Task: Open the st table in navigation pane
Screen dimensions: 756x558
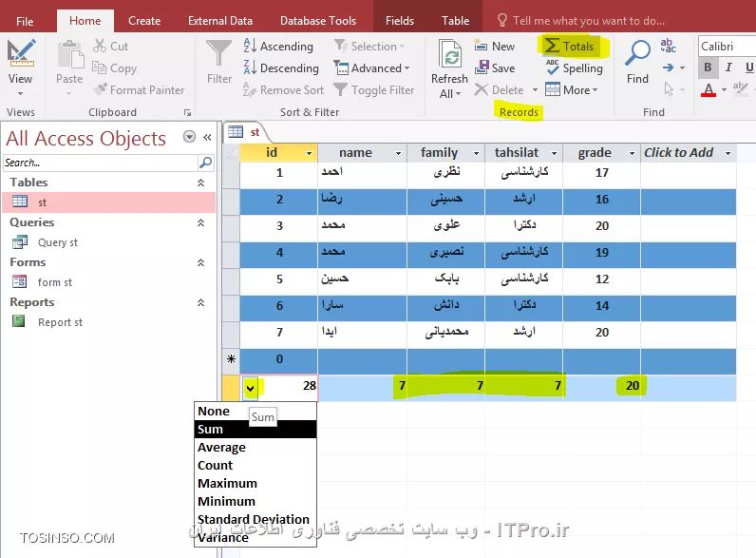Action: [x=109, y=202]
